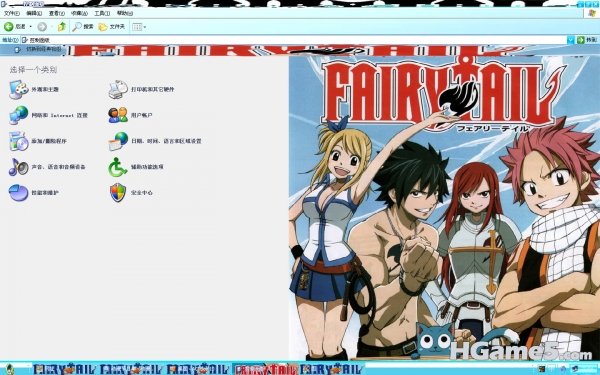Click the grey Forward arrow button

point(42,27)
